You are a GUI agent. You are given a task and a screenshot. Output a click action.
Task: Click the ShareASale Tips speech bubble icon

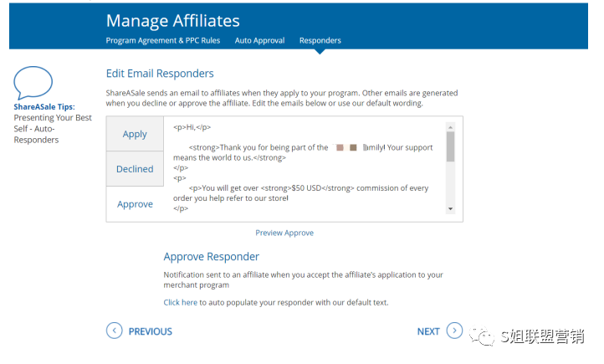(x=33, y=85)
